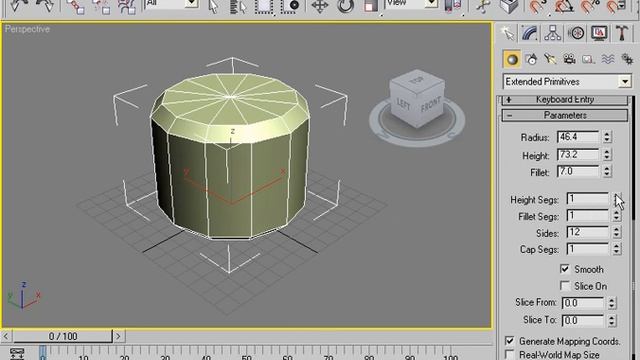
Task: Uncheck the Smooth checkbox
Action: click(x=564, y=269)
